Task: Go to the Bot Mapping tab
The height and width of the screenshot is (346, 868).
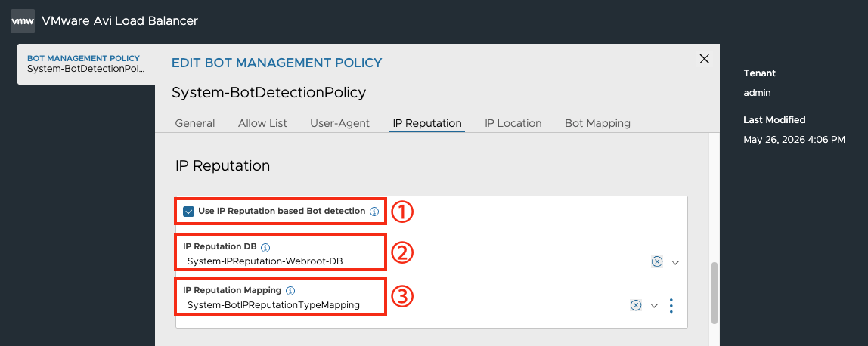Action: pos(597,123)
